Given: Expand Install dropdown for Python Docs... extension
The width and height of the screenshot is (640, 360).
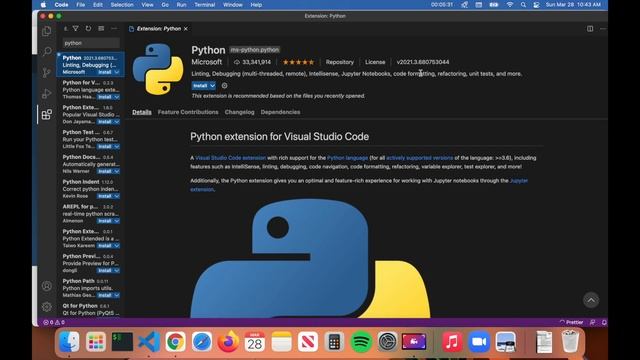Looking at the screenshot, I should [117, 171].
